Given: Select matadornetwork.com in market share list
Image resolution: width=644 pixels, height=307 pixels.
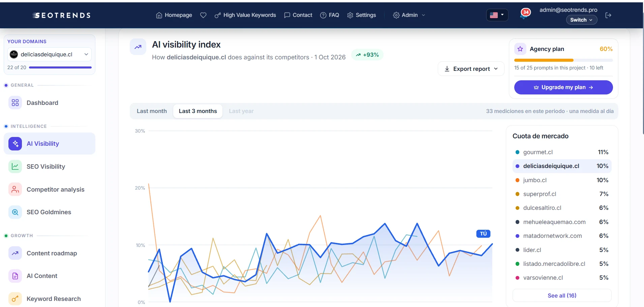Looking at the screenshot, I should click(x=562, y=236).
